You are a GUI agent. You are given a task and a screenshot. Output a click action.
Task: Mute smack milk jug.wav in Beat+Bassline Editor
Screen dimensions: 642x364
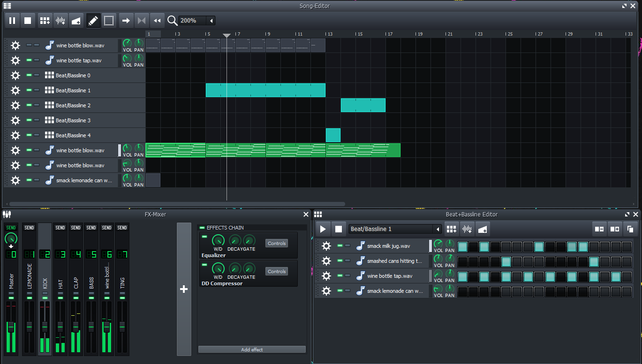[x=340, y=245]
